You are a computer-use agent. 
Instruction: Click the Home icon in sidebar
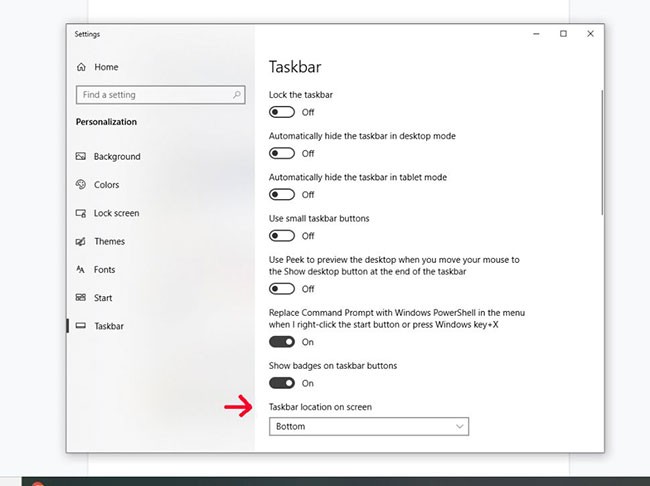click(81, 67)
